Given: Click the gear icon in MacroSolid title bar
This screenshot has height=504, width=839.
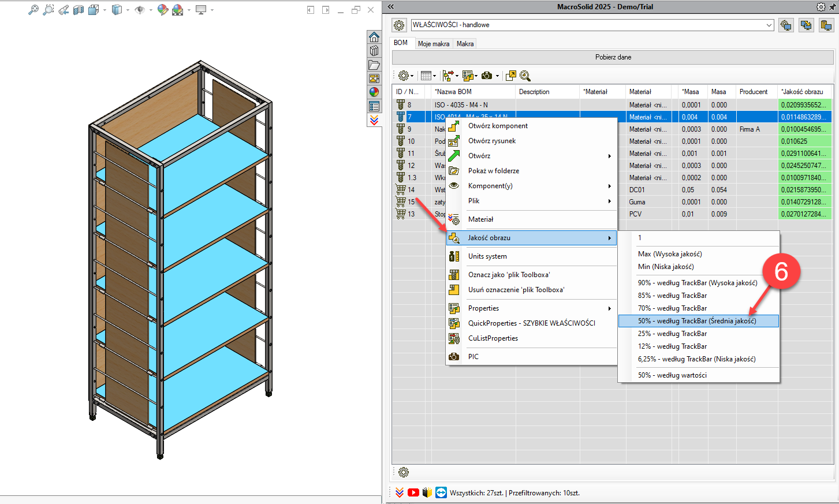Looking at the screenshot, I should point(821,7).
